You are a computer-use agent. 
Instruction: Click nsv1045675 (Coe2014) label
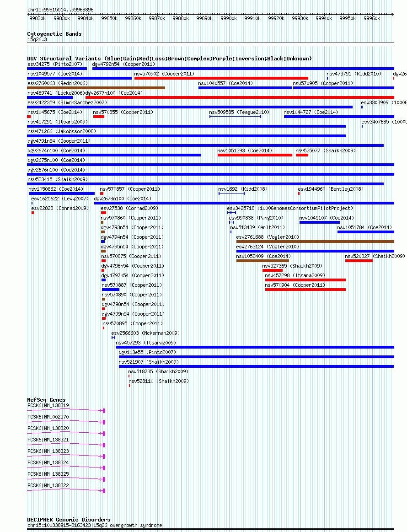pyautogui.click(x=55, y=112)
